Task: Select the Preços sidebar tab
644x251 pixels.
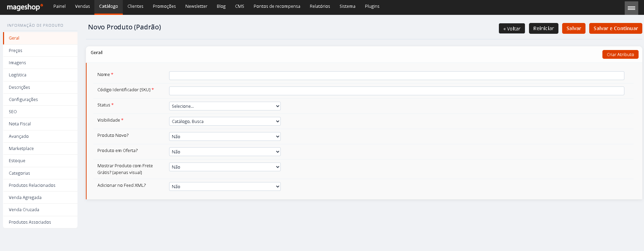Action: click(40, 51)
